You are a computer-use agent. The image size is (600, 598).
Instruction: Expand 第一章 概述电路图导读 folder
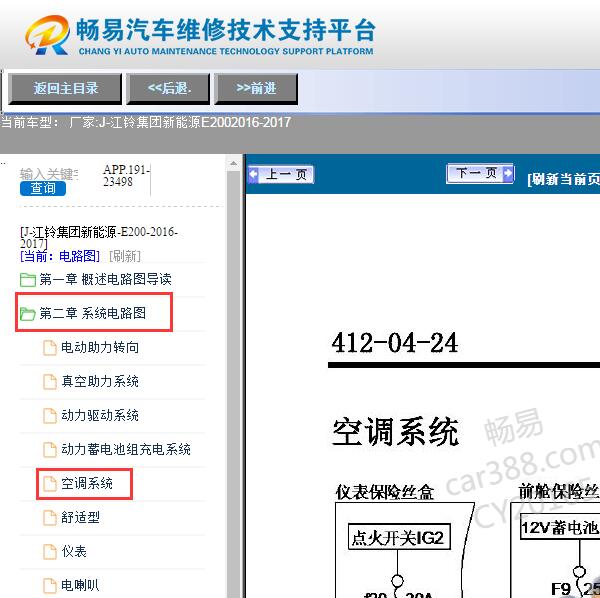point(105,280)
